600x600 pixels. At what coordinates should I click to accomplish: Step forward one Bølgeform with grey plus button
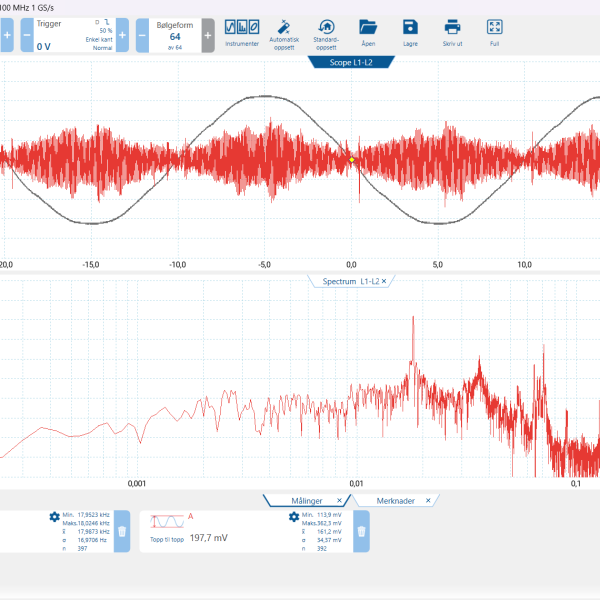click(x=208, y=36)
